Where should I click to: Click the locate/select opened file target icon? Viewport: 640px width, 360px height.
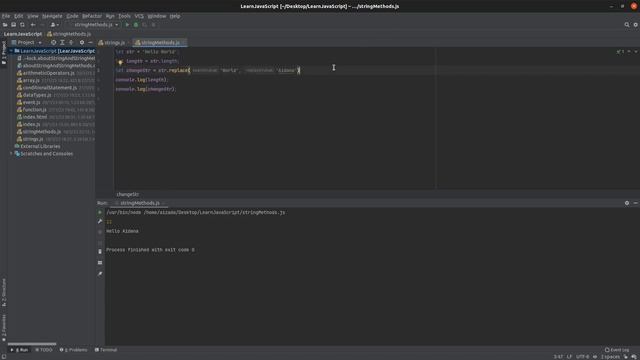point(53,42)
